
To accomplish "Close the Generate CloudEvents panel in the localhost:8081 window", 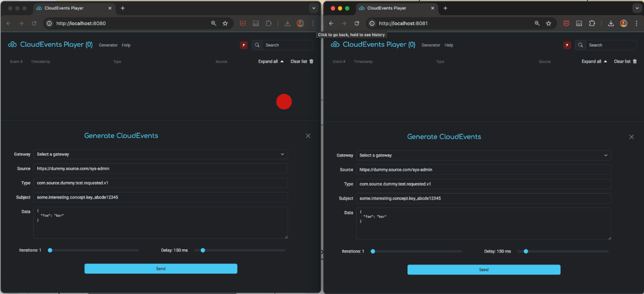I will 631,137.
